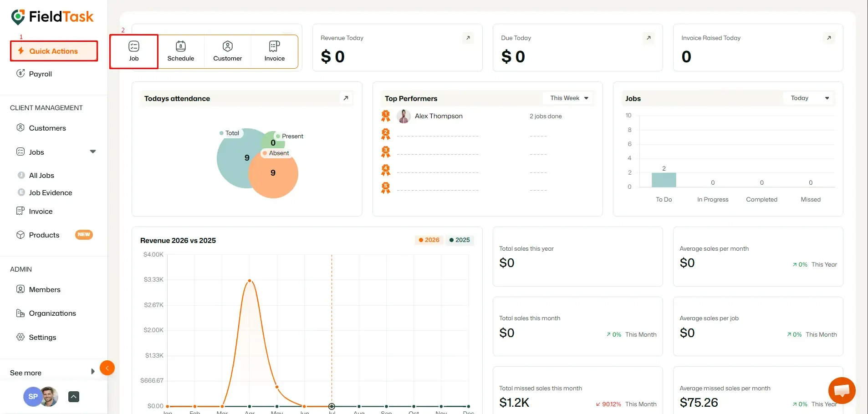Click the revenue peak data point in the chart
868x414 pixels.
tap(250, 281)
